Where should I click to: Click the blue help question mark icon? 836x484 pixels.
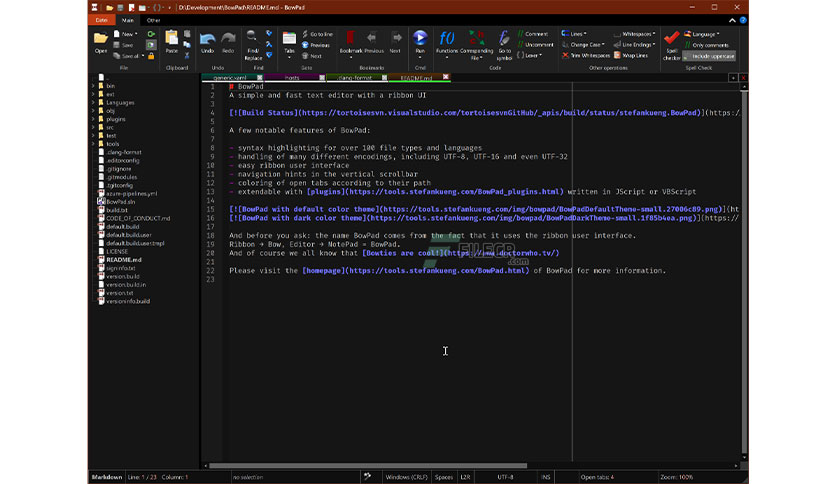(x=743, y=20)
